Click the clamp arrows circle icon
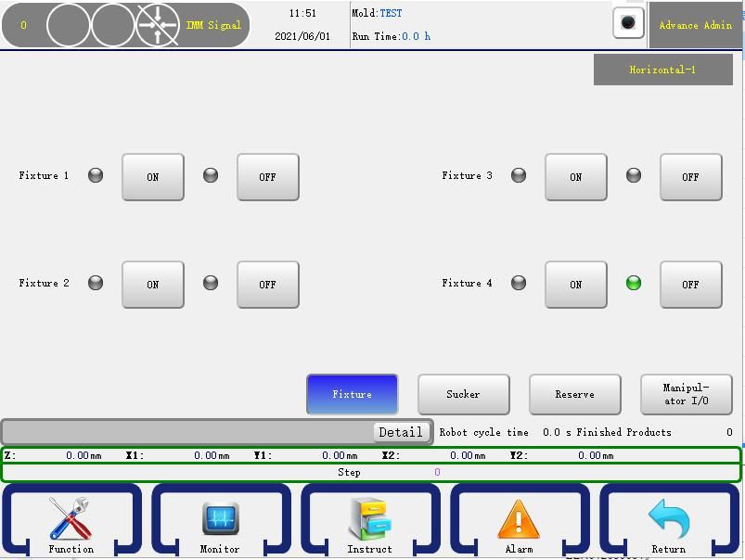 pos(158,25)
